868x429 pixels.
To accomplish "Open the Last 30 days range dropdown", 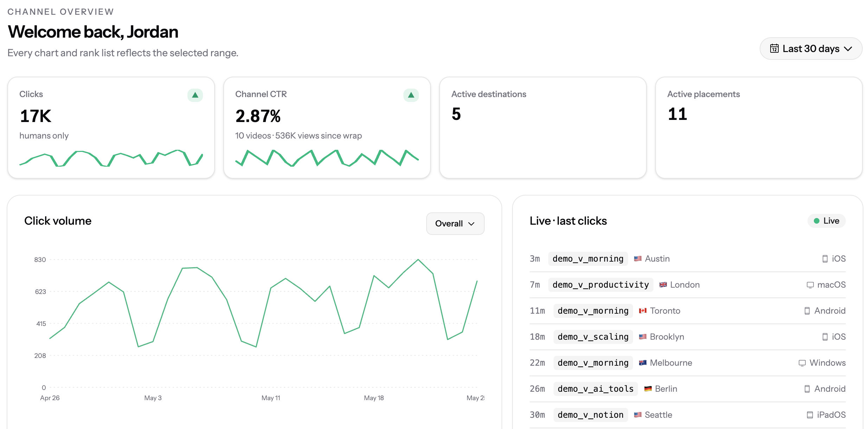I will pyautogui.click(x=811, y=49).
